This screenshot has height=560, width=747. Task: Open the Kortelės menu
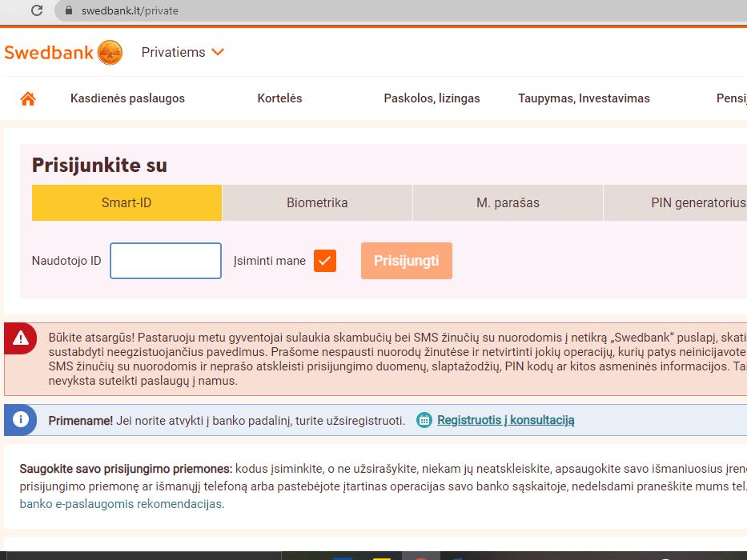click(x=279, y=98)
